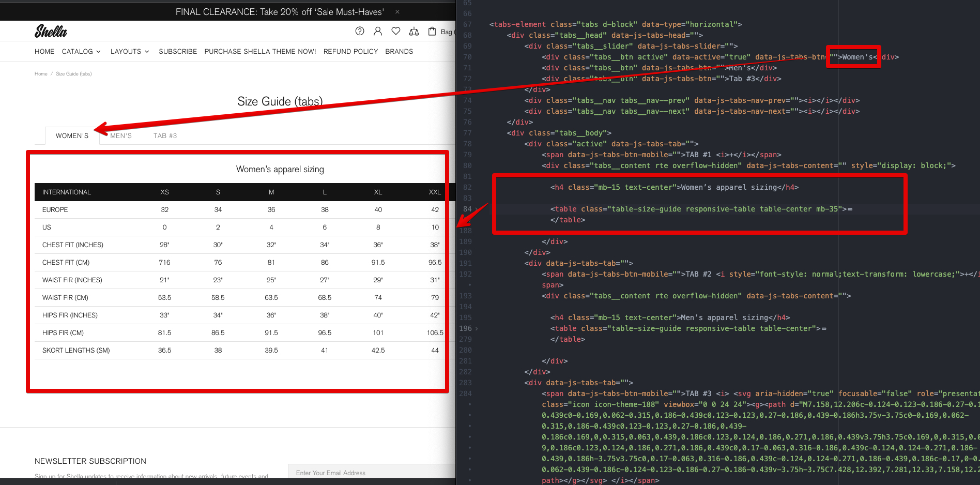
Task: Open the help question-mark icon
Action: [360, 31]
